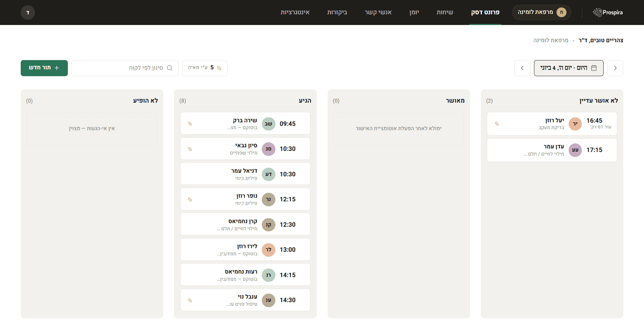Click the 09:45 time on שירה ברק's card
Viewport: 644px width, 329px height.
(288, 124)
